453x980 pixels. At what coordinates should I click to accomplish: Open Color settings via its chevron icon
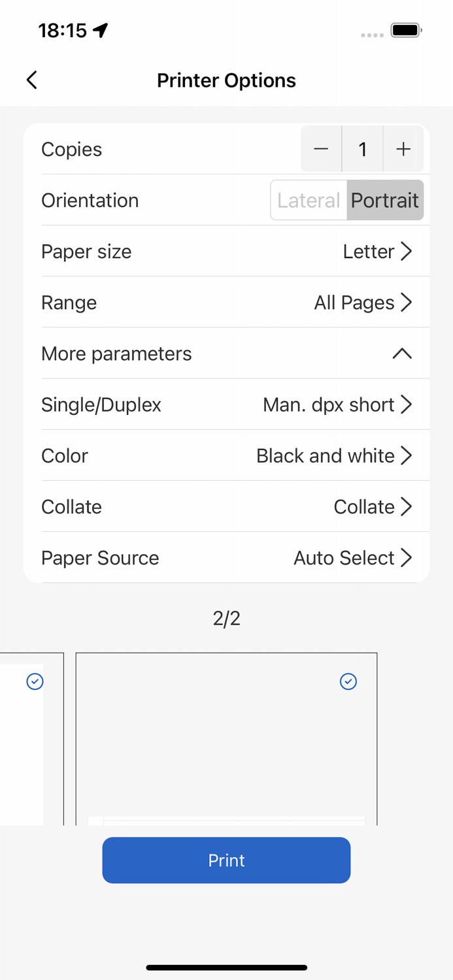coord(407,455)
